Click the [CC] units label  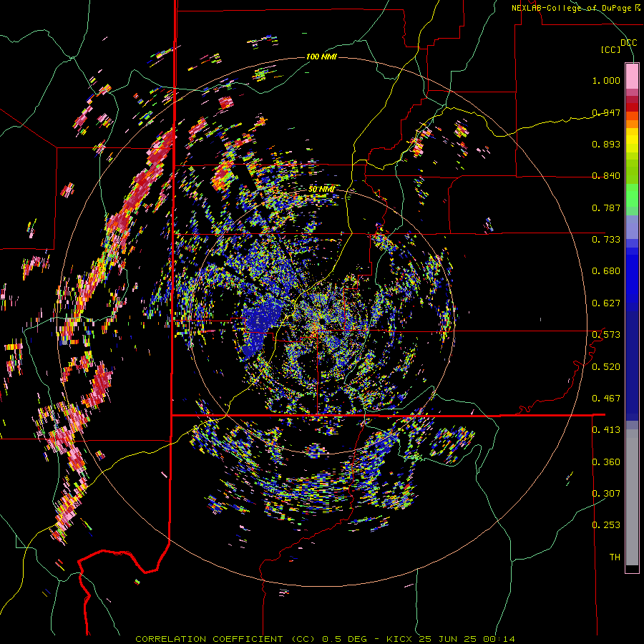(x=611, y=49)
